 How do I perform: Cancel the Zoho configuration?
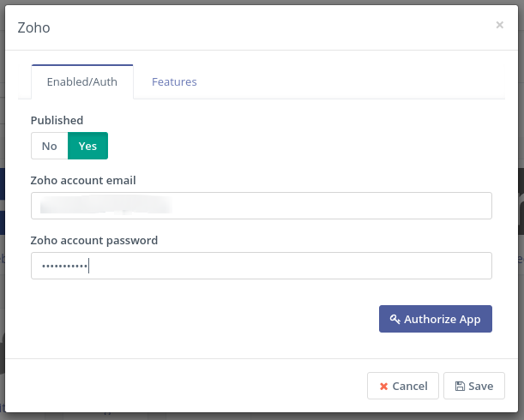click(403, 386)
